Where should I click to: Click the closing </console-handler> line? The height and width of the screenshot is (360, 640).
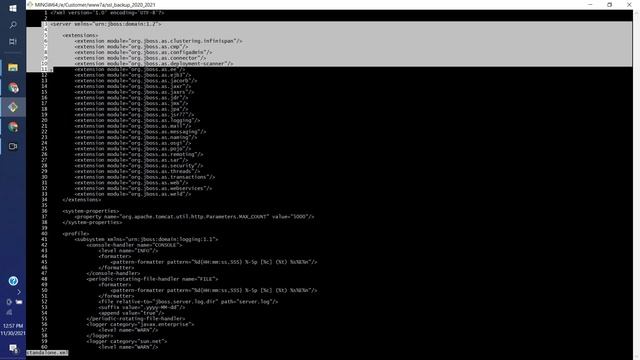(x=113, y=273)
